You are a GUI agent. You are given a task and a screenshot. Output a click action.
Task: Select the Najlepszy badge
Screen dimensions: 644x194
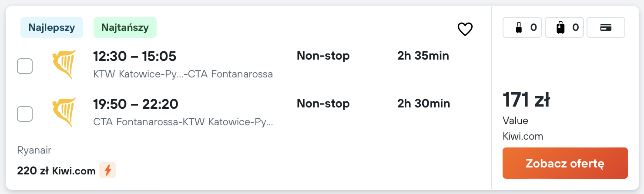pyautogui.click(x=52, y=28)
